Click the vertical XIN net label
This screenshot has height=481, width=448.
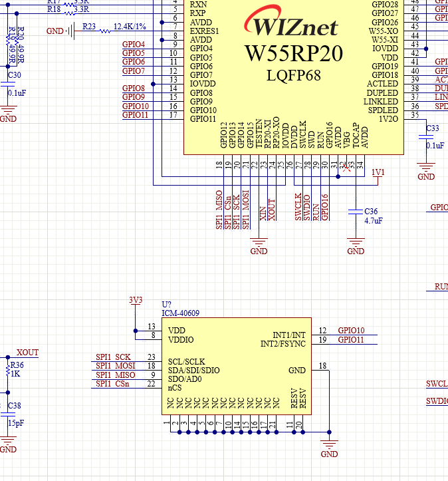coord(263,214)
